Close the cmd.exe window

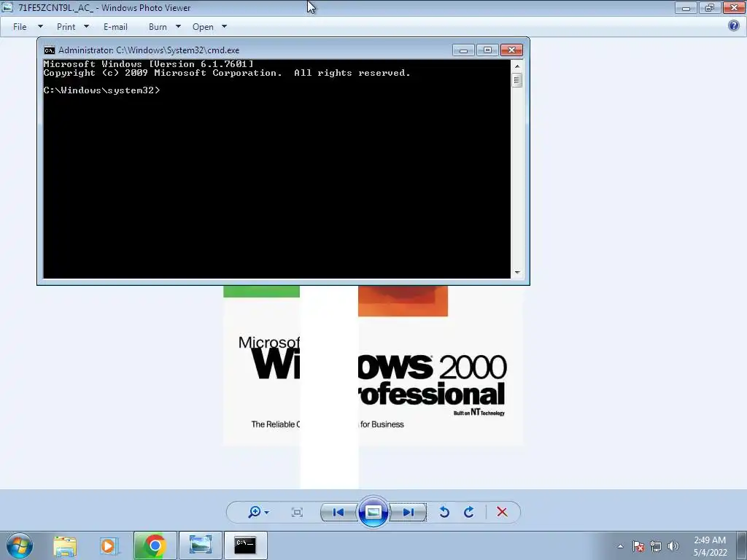click(x=511, y=50)
